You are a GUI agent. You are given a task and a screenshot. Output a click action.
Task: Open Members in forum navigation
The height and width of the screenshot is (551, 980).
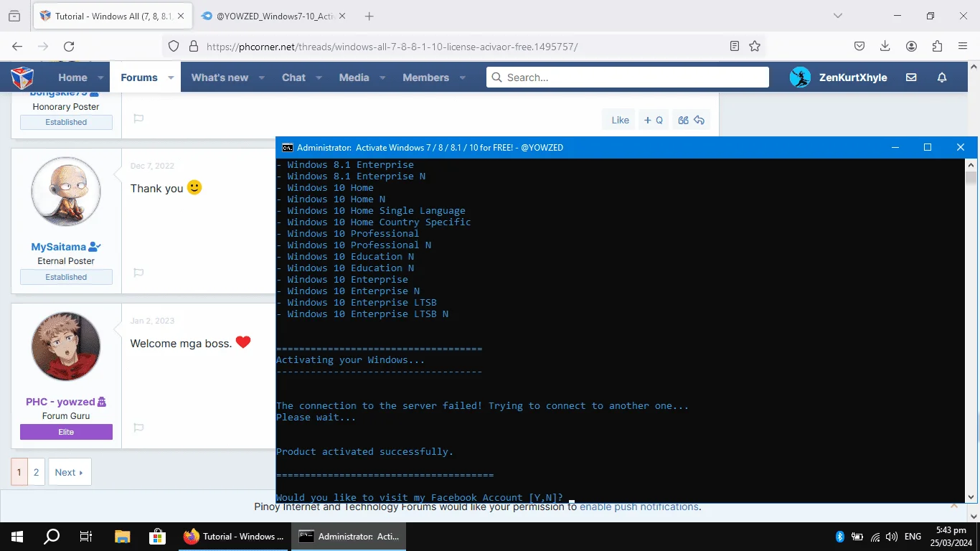pos(425,77)
